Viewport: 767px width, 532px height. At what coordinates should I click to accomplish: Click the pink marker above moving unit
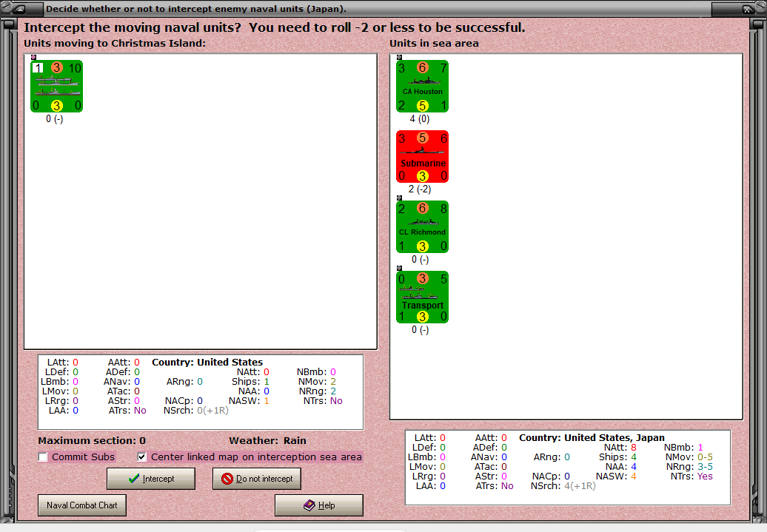[33, 57]
